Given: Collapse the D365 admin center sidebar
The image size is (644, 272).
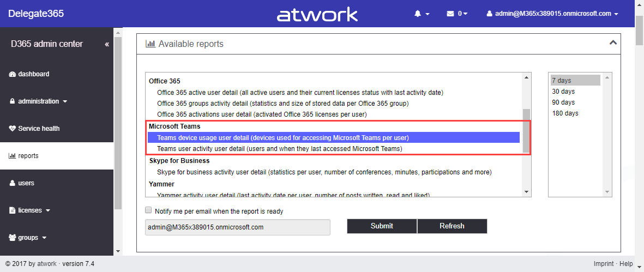Looking at the screenshot, I should 107,44.
